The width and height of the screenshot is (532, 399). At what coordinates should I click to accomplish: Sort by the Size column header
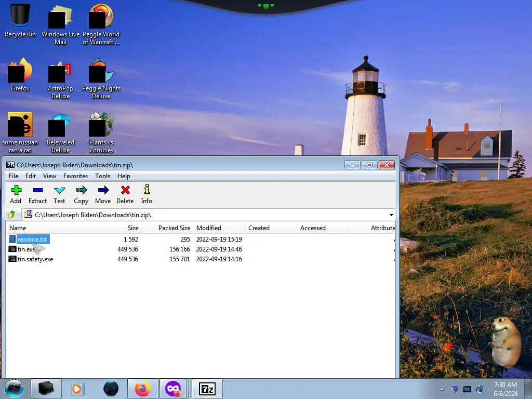click(x=114, y=228)
